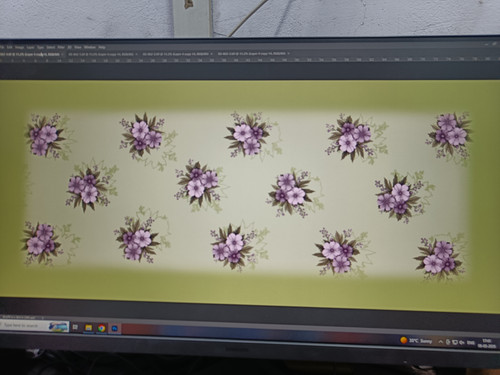
Task: Click the Windows taskbar search box
Action: coord(34,326)
